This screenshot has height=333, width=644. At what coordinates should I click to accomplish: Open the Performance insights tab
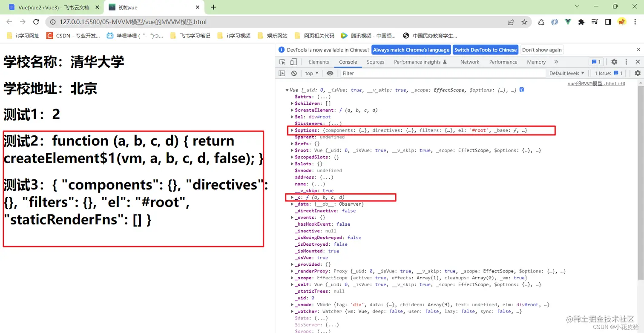[420, 62]
